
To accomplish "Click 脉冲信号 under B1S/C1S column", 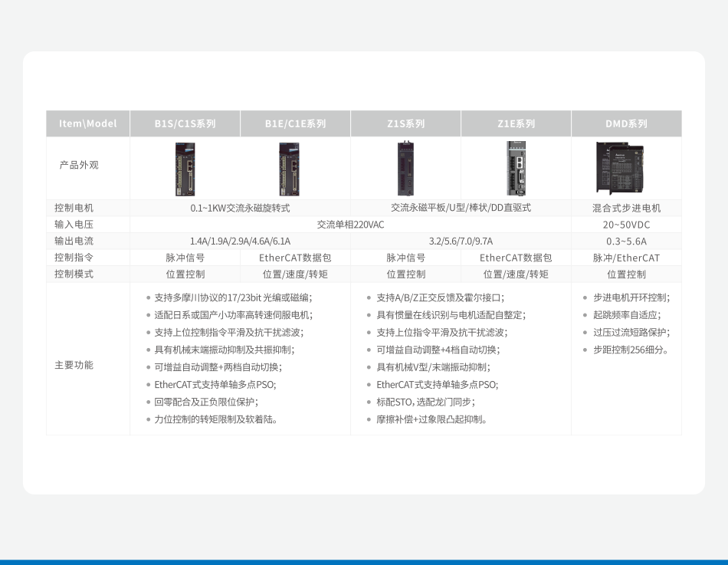I will pos(185,258).
